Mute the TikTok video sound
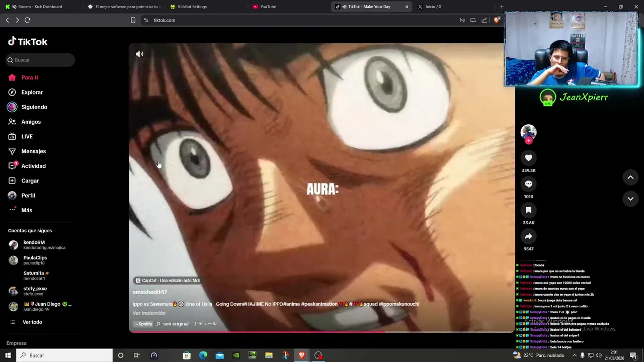 click(139, 54)
